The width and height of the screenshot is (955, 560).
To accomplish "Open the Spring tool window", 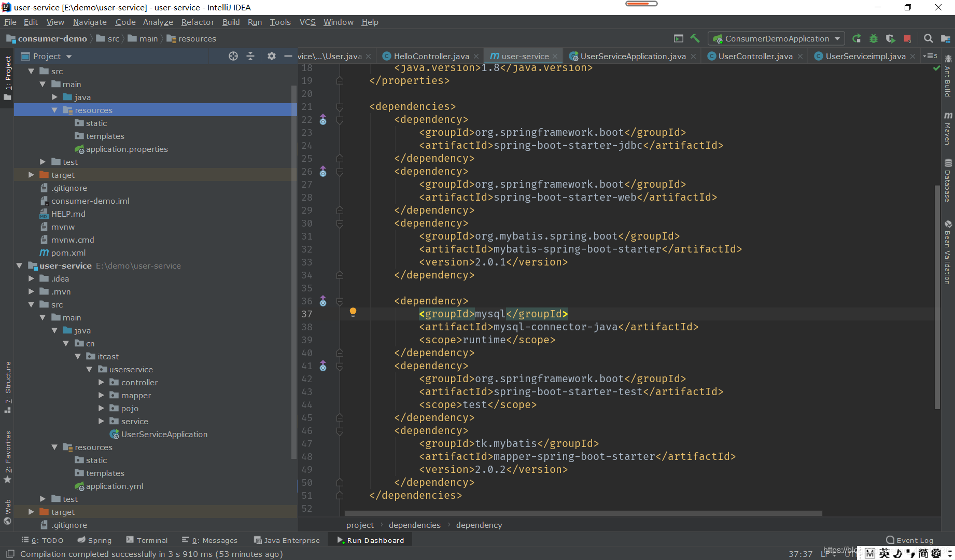I will pyautogui.click(x=94, y=540).
